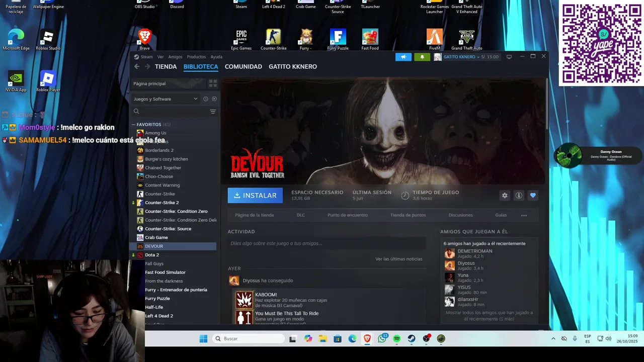644x362 pixels.
Task: Open WhatsApp from the taskbar
Action: point(382,339)
